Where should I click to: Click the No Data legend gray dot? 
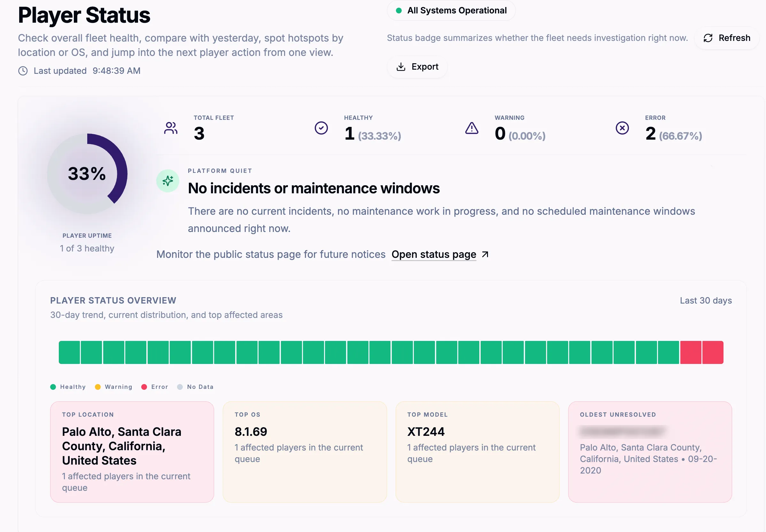(180, 387)
